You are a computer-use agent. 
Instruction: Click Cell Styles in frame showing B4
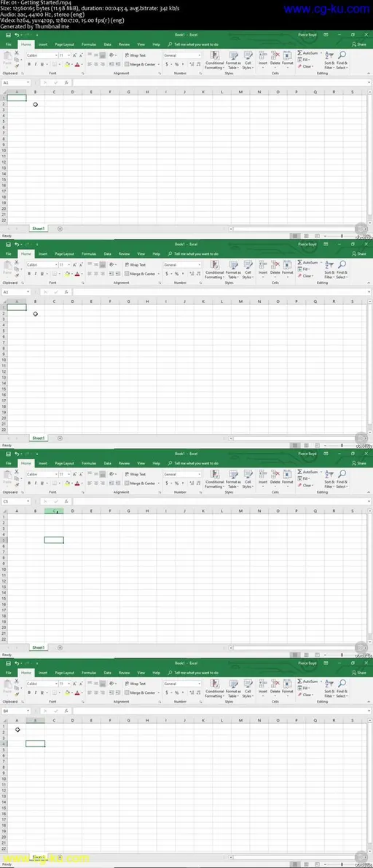pyautogui.click(x=248, y=688)
